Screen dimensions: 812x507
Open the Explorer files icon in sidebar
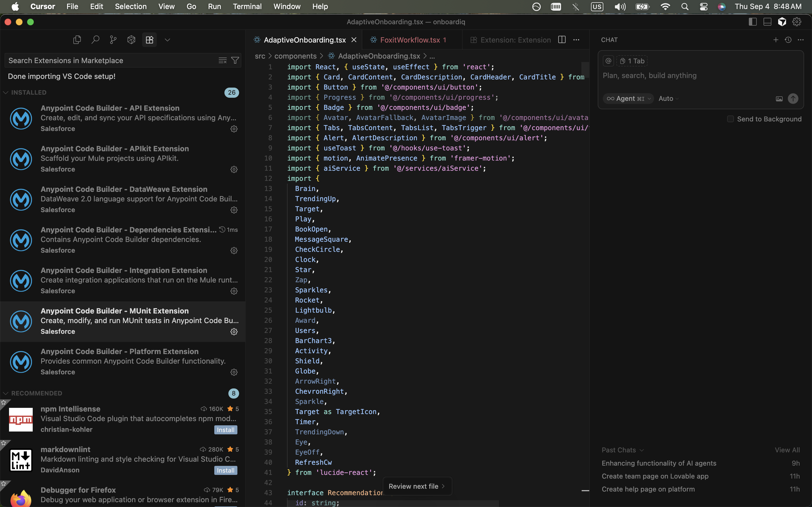77,40
